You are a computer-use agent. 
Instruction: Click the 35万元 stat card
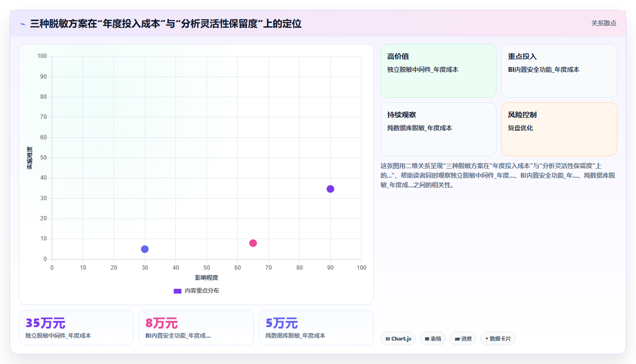click(x=76, y=328)
